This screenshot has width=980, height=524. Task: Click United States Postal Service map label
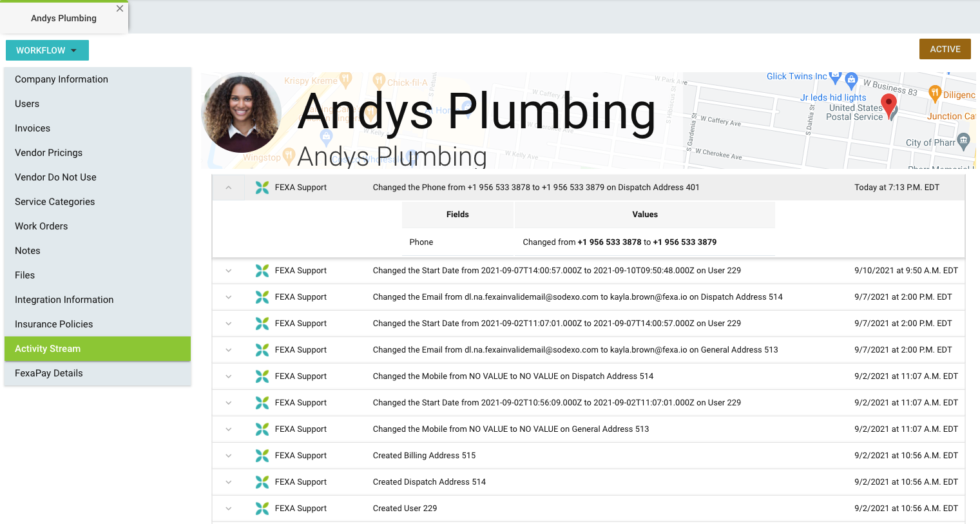pos(854,112)
